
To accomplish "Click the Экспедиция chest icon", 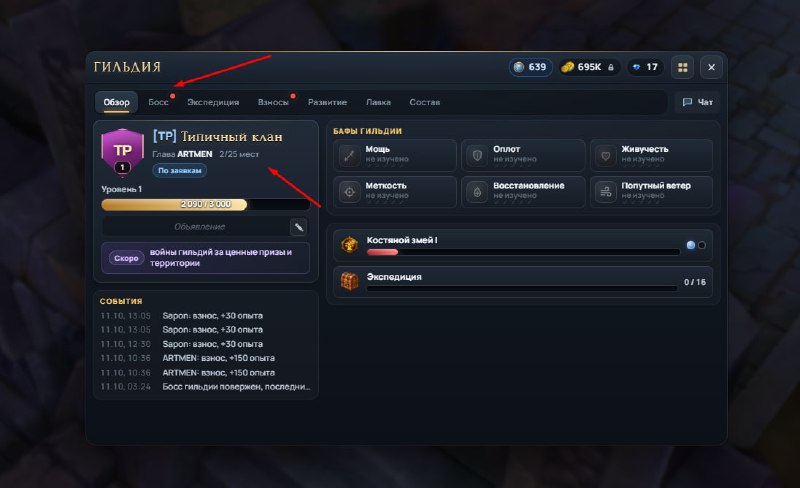I will [x=349, y=281].
